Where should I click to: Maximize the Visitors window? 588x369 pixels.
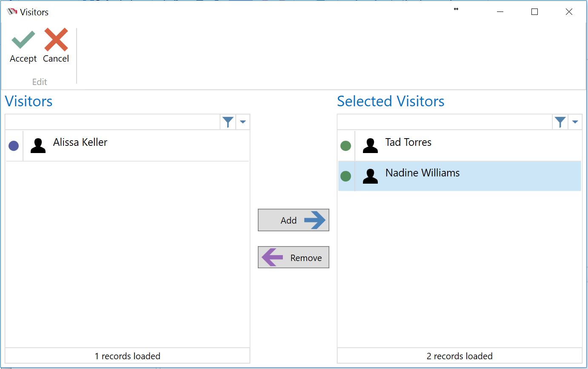pyautogui.click(x=535, y=12)
